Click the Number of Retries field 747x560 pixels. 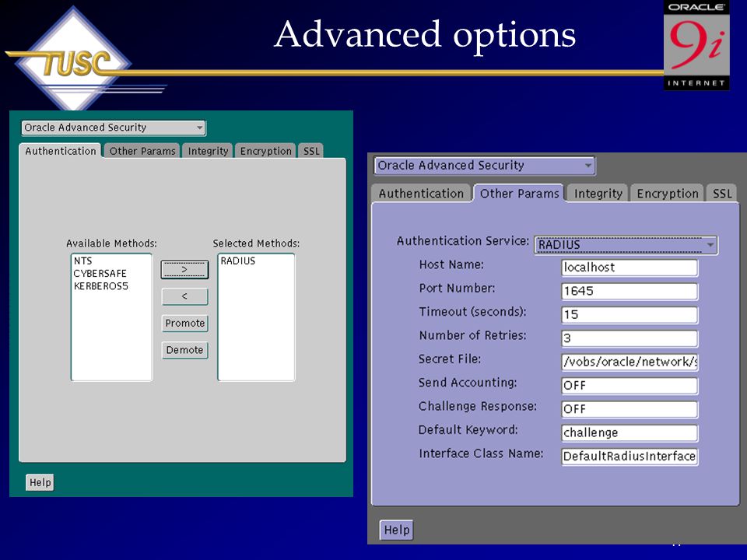point(630,338)
